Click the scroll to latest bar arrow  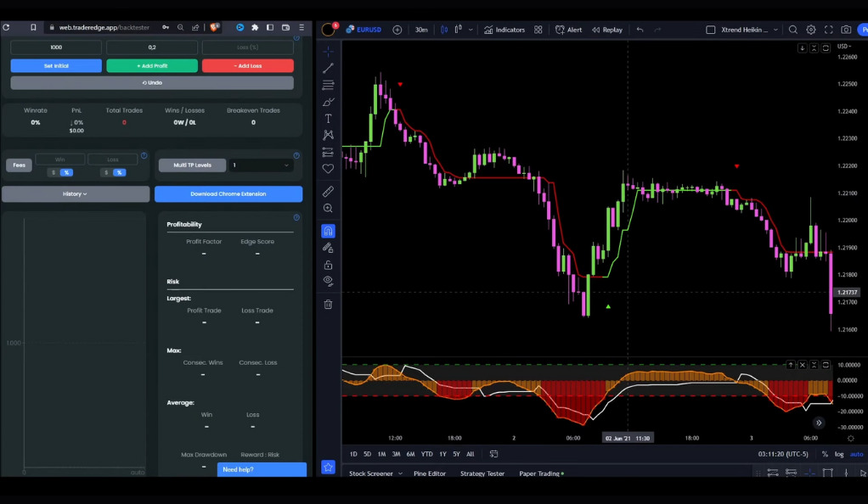[819, 423]
